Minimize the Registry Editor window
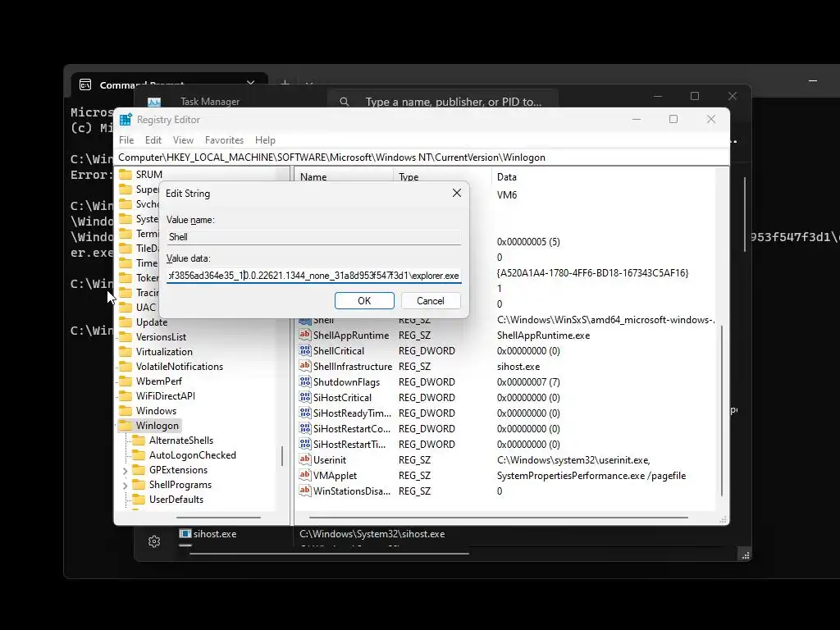The height and width of the screenshot is (630, 840). [637, 119]
